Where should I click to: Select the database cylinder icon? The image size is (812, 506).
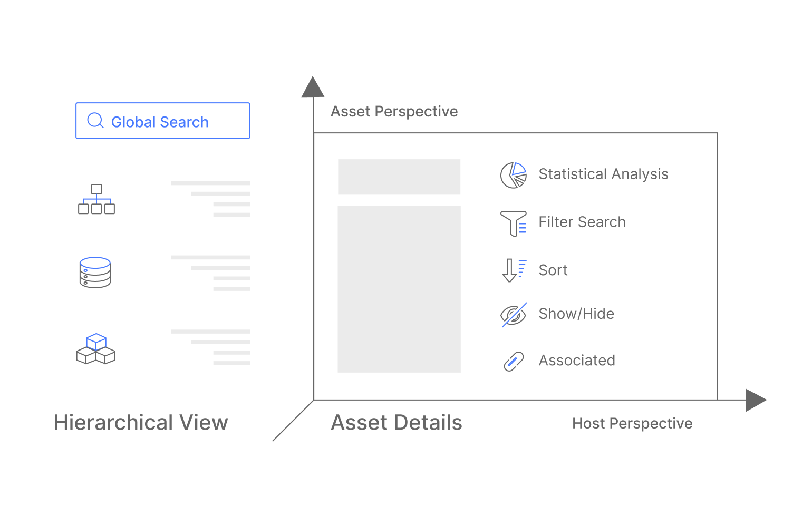pyautogui.click(x=95, y=273)
